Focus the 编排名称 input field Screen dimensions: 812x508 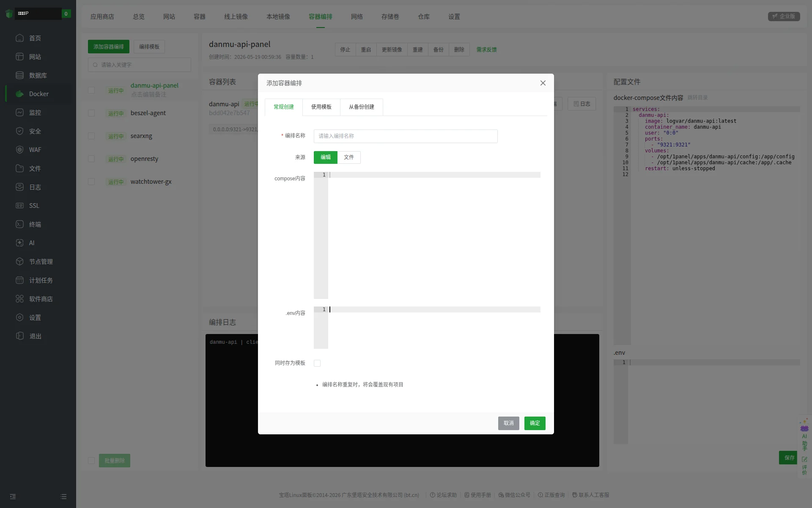coord(406,136)
